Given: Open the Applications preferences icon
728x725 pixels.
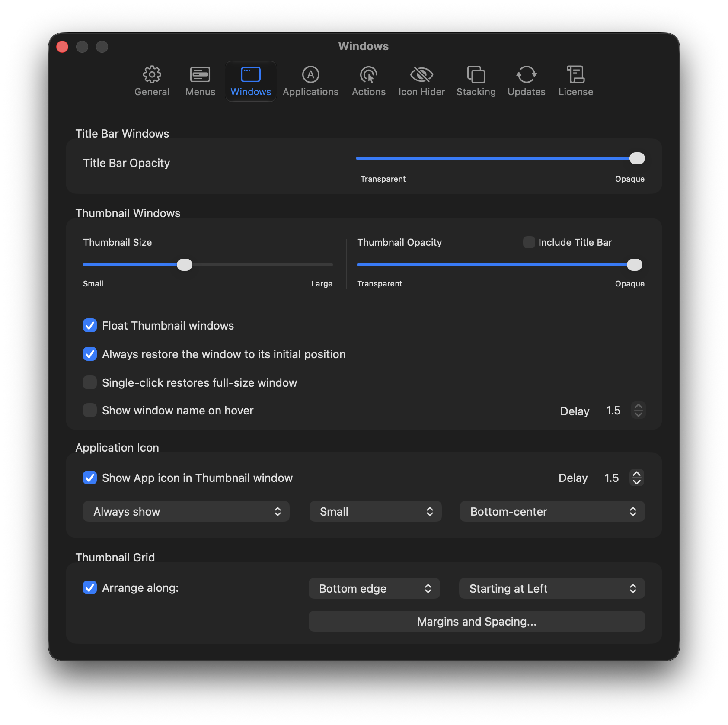Looking at the screenshot, I should [x=310, y=74].
